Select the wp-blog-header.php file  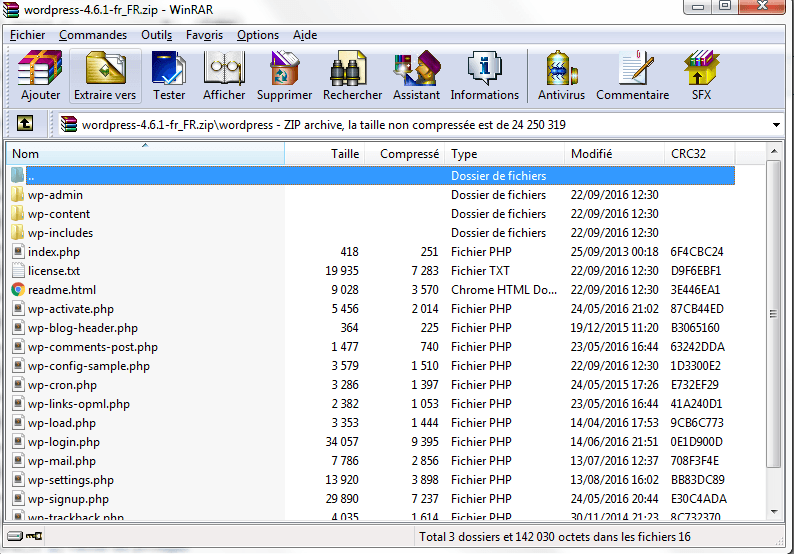click(83, 328)
